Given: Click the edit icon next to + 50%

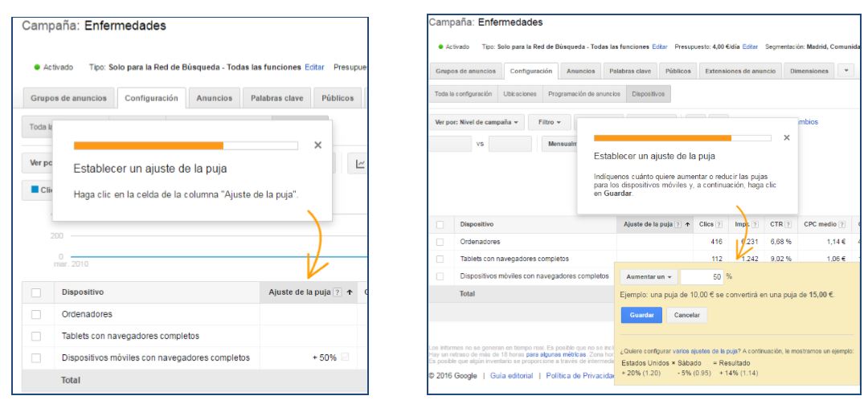Looking at the screenshot, I should click(x=345, y=357).
